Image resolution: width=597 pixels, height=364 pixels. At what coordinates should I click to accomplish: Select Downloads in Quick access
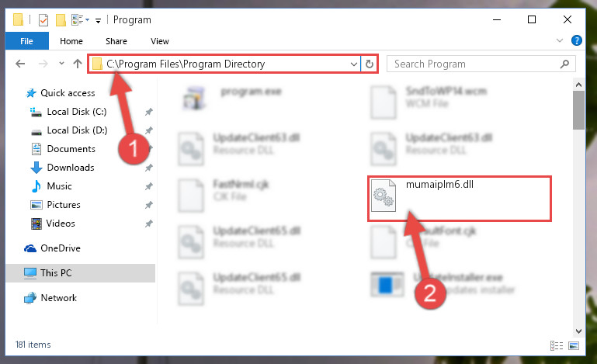(71, 168)
